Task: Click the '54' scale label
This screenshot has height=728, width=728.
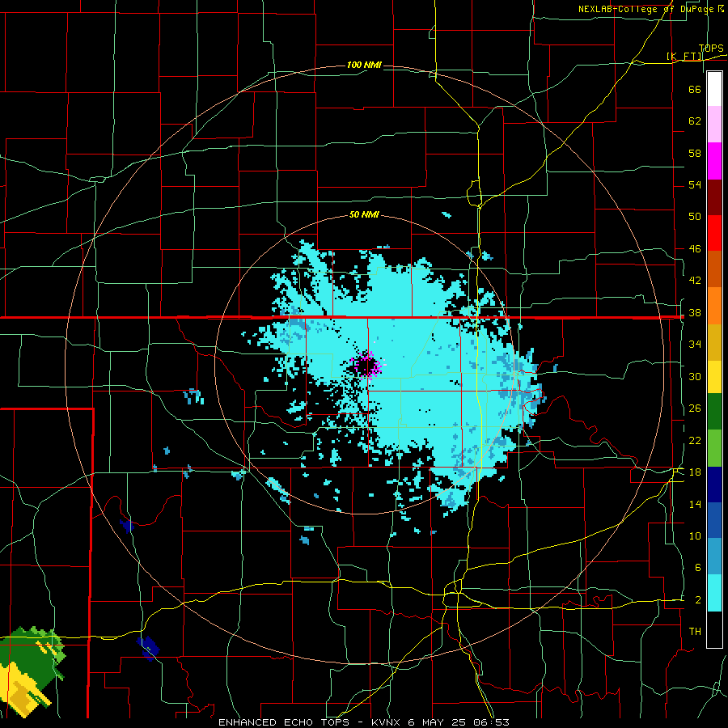Action: 695,184
